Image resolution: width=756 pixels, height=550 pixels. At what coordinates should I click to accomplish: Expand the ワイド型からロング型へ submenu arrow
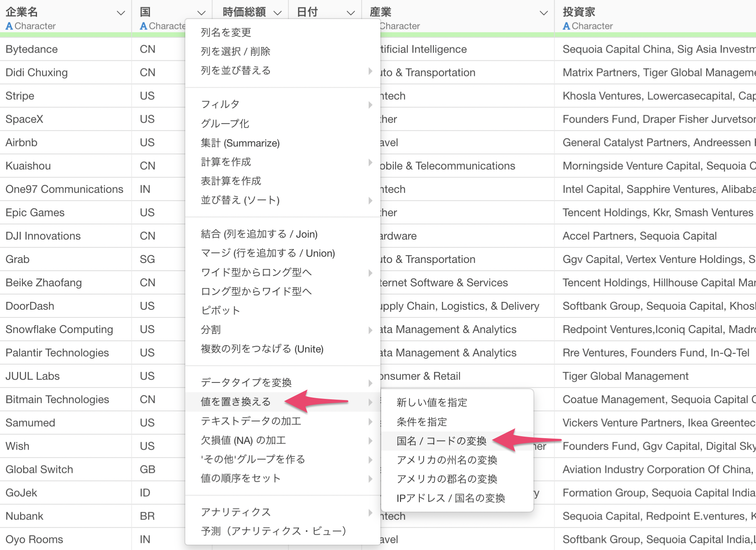pos(370,273)
